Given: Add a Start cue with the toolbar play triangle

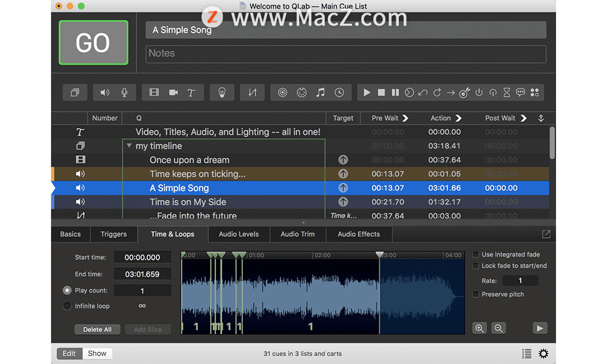Looking at the screenshot, I should [x=367, y=92].
